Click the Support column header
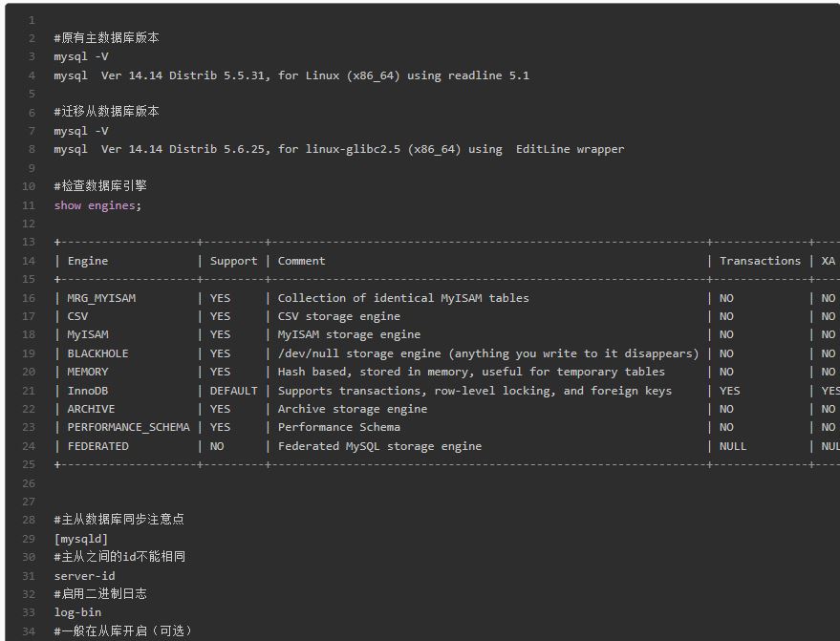 233,261
